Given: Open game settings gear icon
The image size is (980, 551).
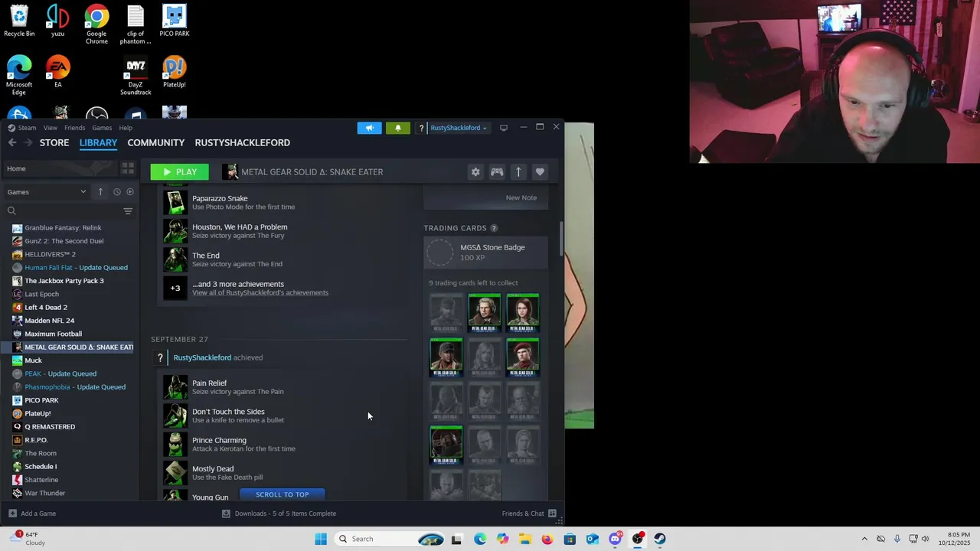Looking at the screenshot, I should pos(475,172).
